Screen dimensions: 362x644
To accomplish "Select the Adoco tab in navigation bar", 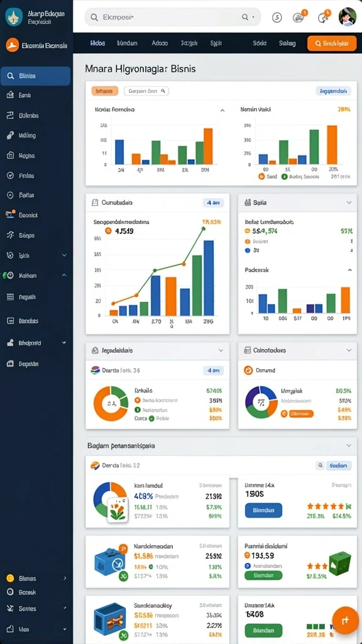I will click(160, 43).
